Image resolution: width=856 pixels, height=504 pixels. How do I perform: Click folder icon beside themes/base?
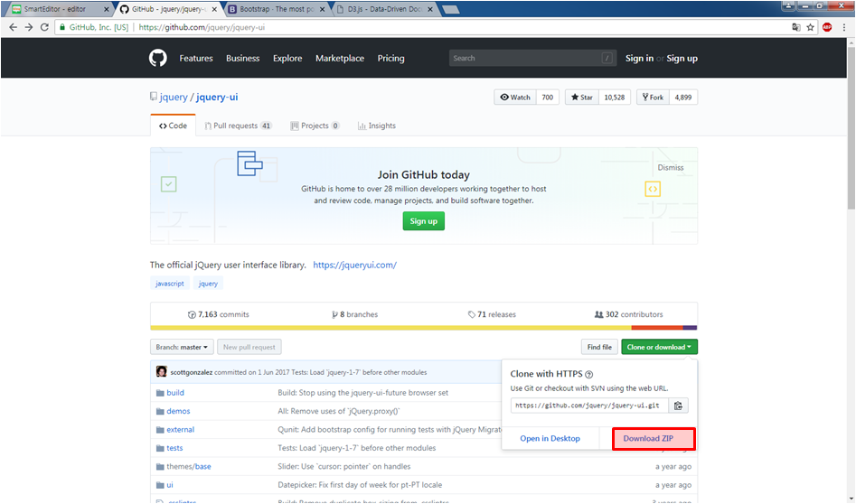pos(160,466)
